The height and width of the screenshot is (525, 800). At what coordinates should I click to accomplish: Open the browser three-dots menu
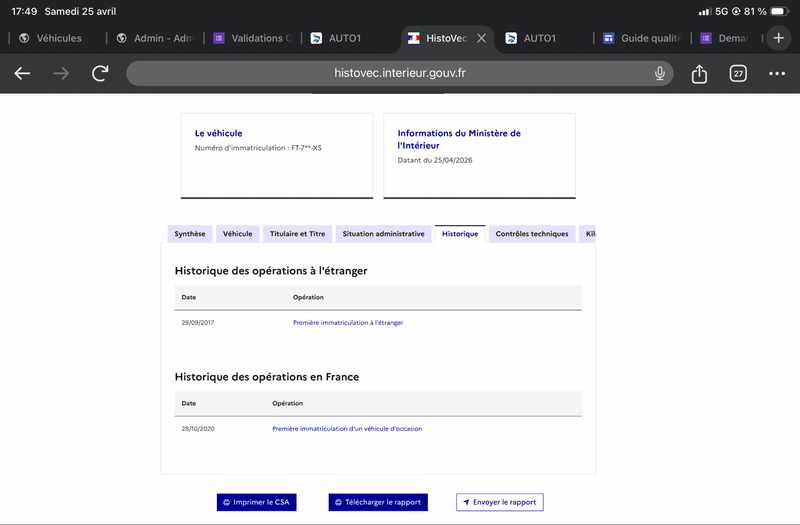click(777, 73)
